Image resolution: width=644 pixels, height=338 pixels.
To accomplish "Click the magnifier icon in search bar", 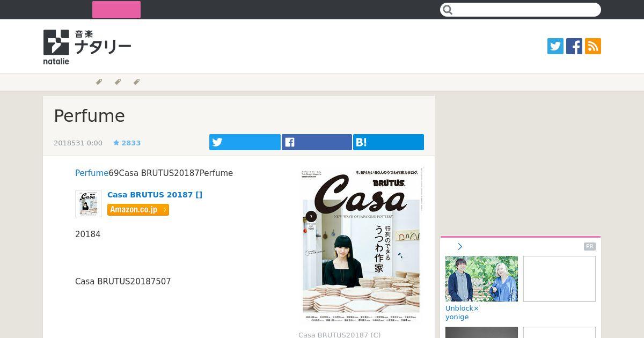I will tap(448, 10).
